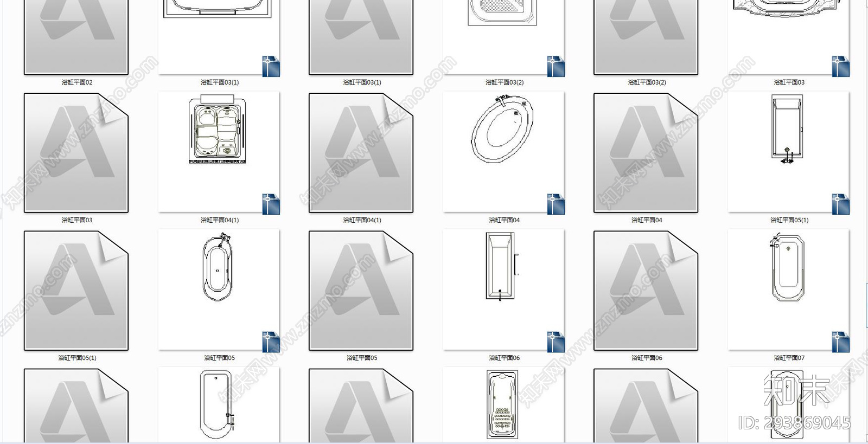Click the DWG badge on the 浴缸平面05(1) preview
The width and height of the screenshot is (868, 444).
tap(840, 204)
